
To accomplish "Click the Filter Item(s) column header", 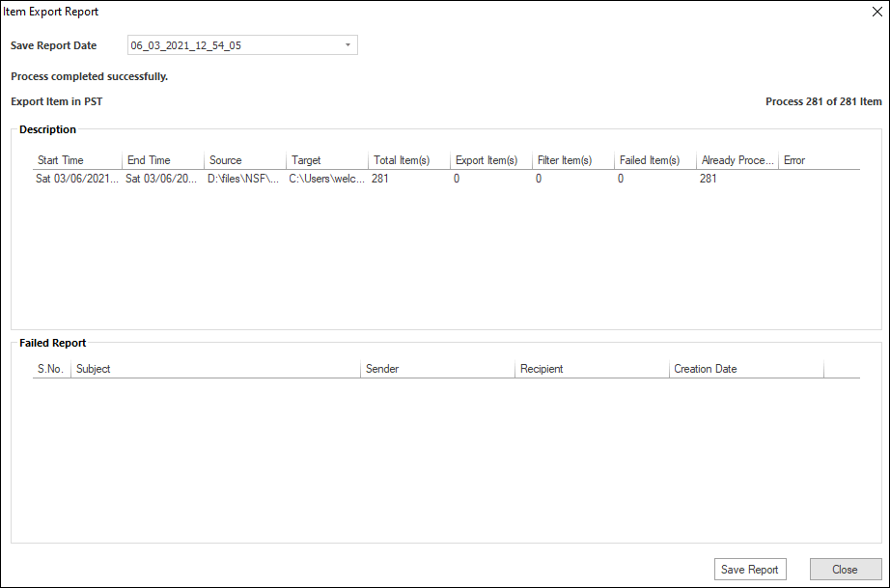I will [573, 160].
